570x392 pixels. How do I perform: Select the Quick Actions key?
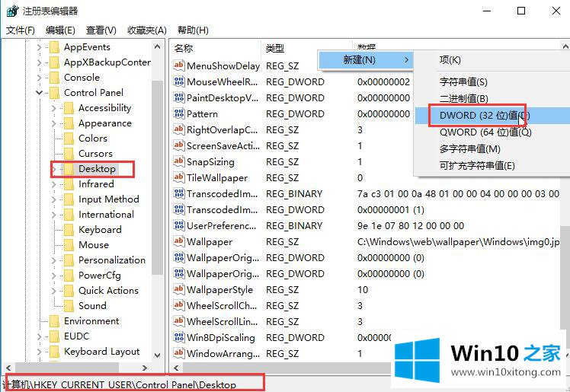pyautogui.click(x=108, y=291)
